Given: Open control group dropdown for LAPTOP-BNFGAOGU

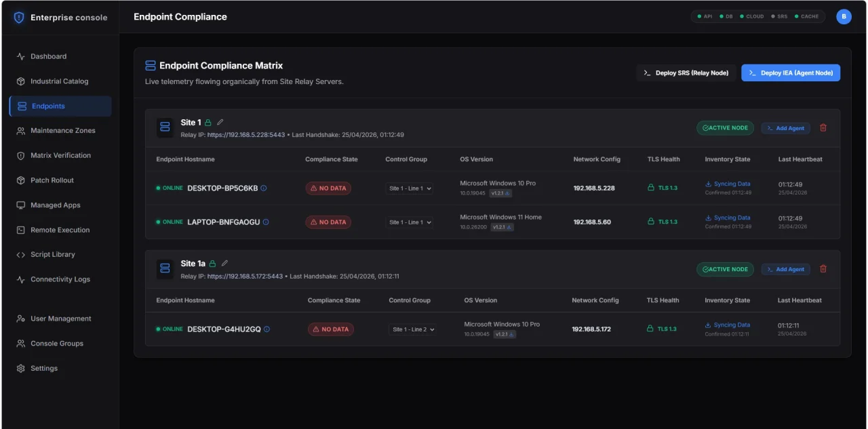Looking at the screenshot, I should [410, 222].
